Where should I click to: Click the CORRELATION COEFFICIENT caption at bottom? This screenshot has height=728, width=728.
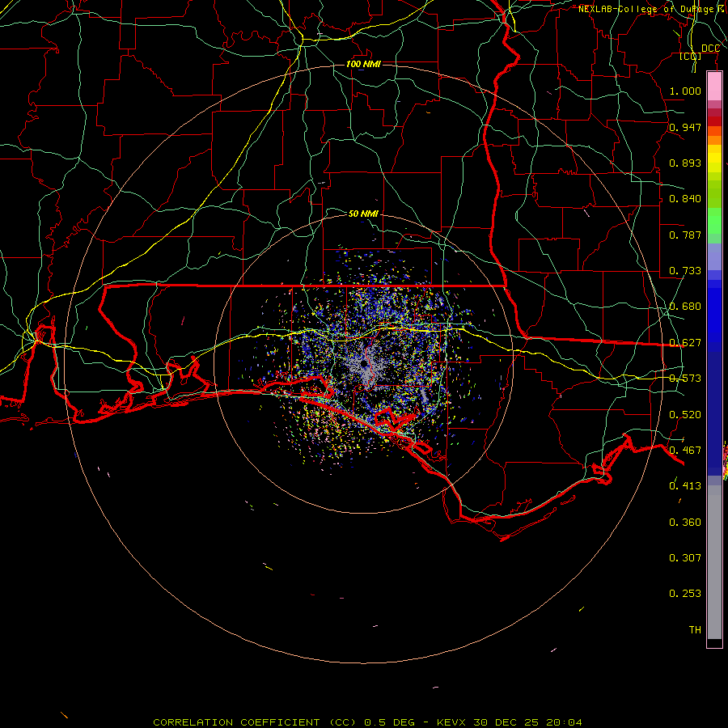pos(367,722)
